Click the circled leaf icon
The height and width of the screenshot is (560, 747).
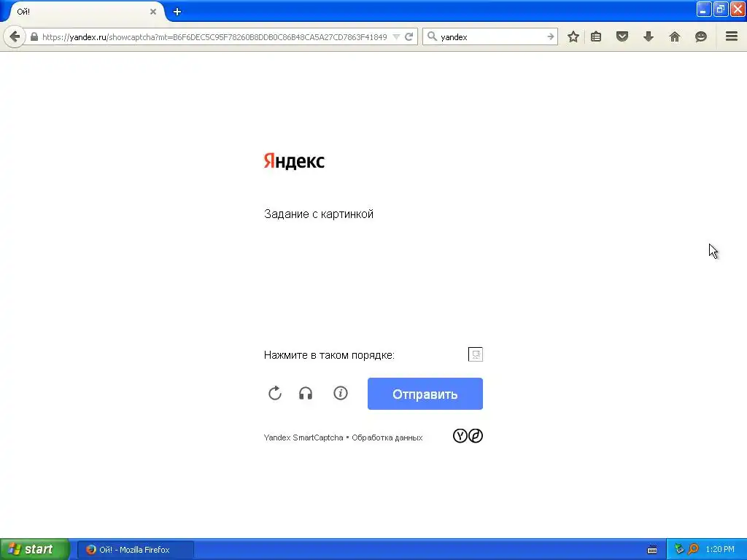[x=476, y=436]
